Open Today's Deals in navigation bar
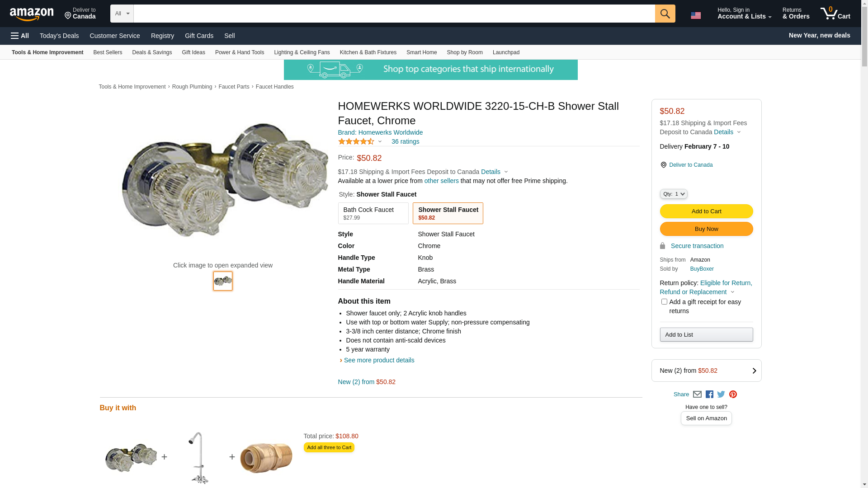Screen dimensions: 868x488 point(59,36)
